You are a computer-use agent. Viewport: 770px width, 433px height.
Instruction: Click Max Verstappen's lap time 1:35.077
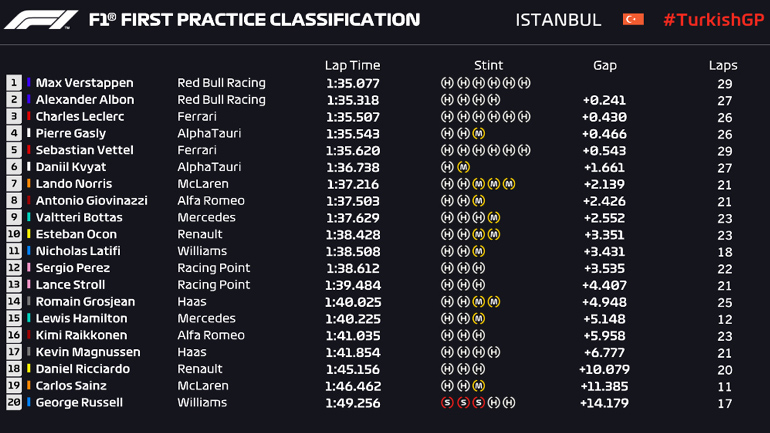pyautogui.click(x=352, y=83)
